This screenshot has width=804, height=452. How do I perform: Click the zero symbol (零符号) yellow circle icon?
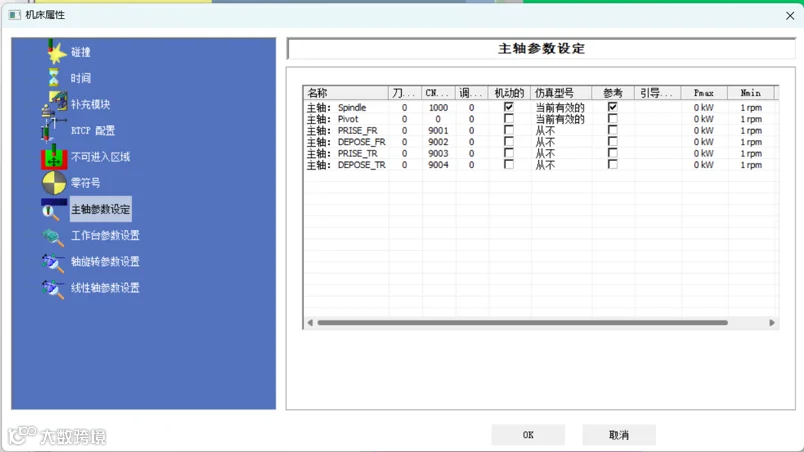pos(54,183)
